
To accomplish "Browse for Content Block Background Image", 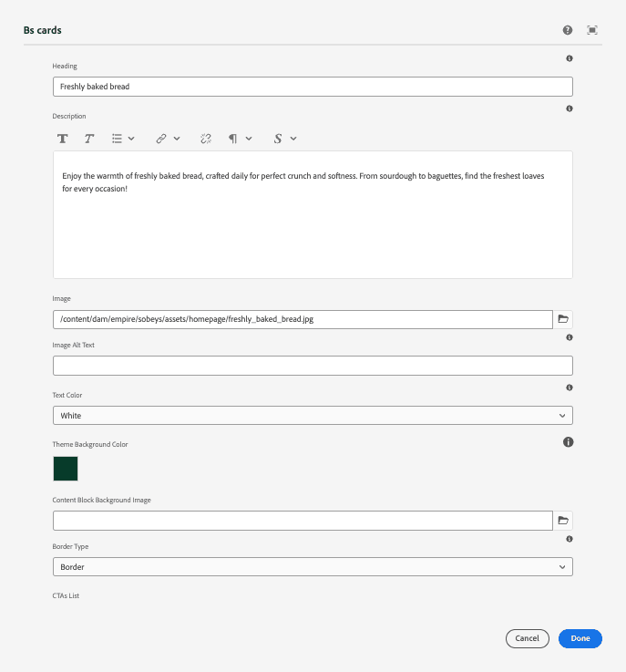I will coord(563,521).
